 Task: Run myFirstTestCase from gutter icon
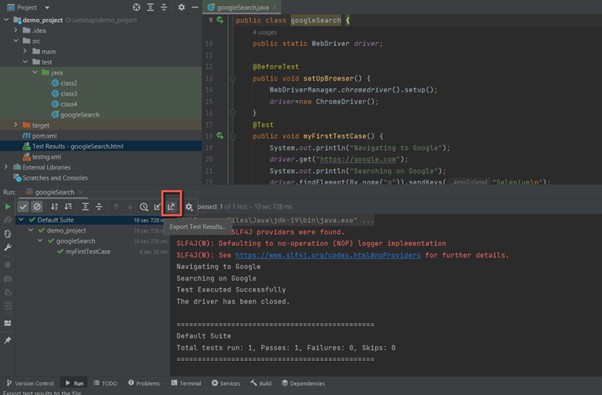pyautogui.click(x=220, y=136)
